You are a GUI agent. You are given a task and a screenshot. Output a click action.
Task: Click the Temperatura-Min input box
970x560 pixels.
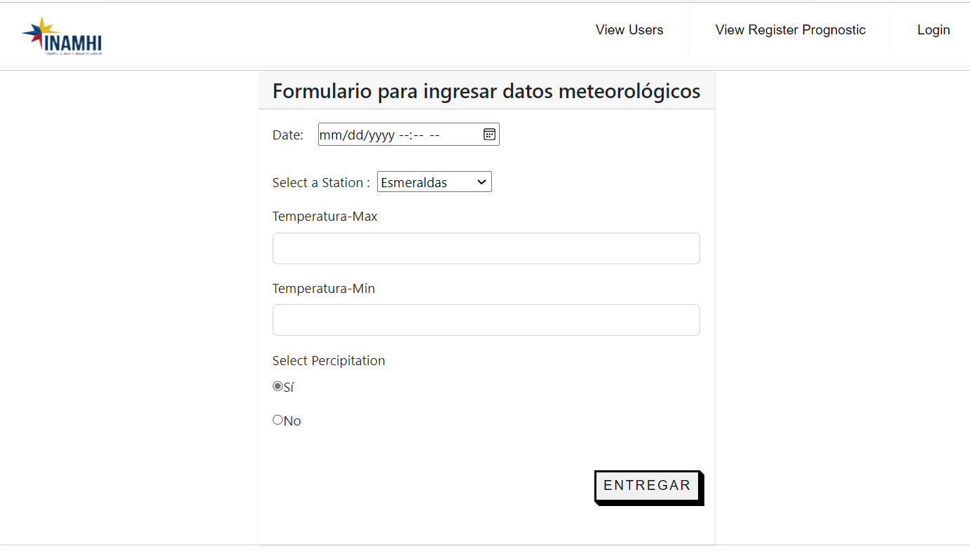[x=486, y=320]
